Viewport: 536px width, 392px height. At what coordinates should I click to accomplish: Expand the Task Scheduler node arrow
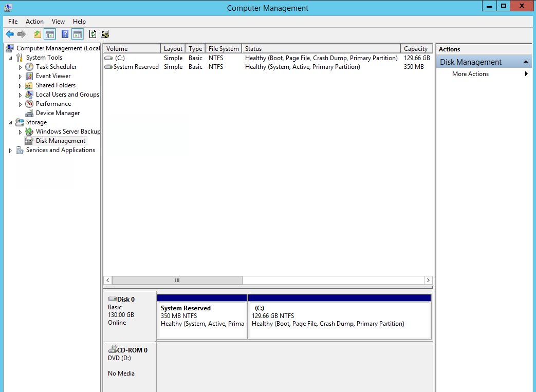pos(20,67)
